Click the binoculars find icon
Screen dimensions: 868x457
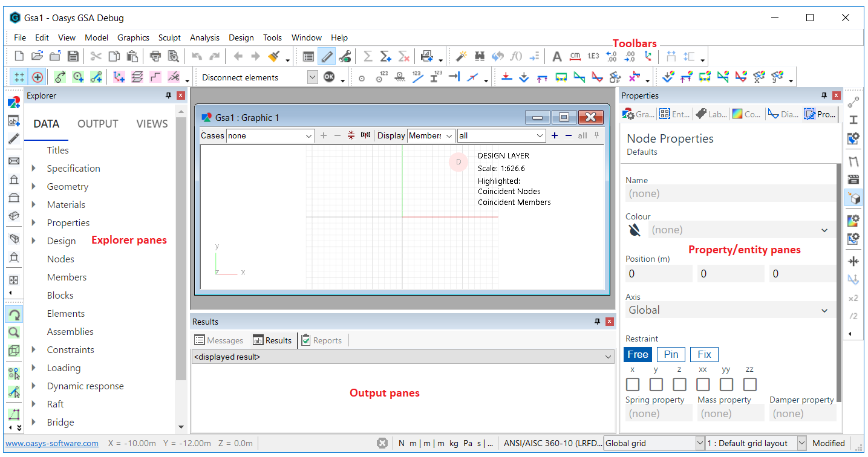tap(480, 56)
